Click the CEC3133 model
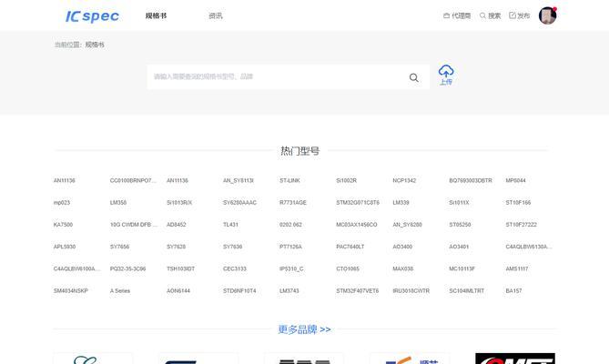The width and height of the screenshot is (609, 364). click(235, 269)
